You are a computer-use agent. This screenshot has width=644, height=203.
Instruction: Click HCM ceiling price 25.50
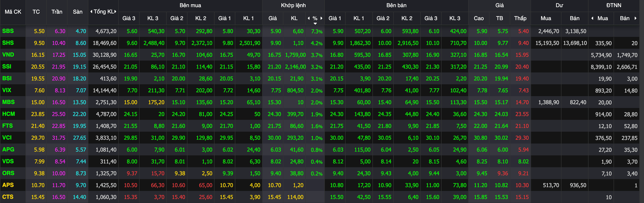click(59, 114)
